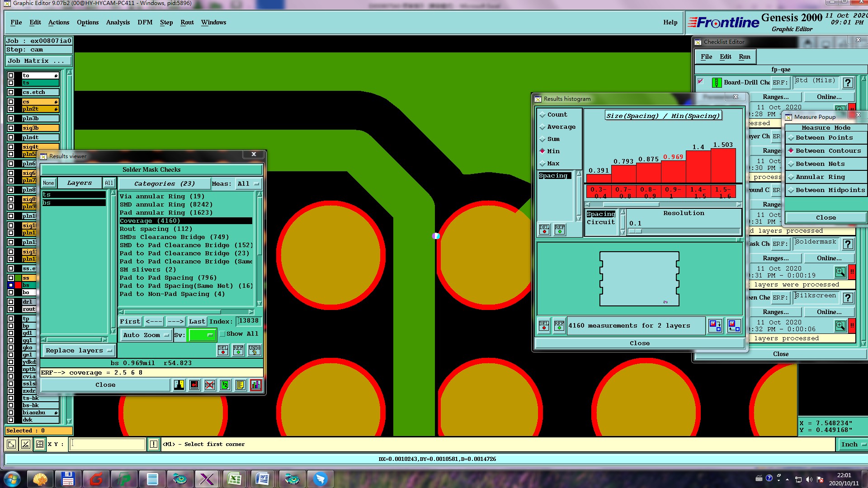
Task: Click the yellow notes icon in Results viewer
Action: [x=241, y=385]
